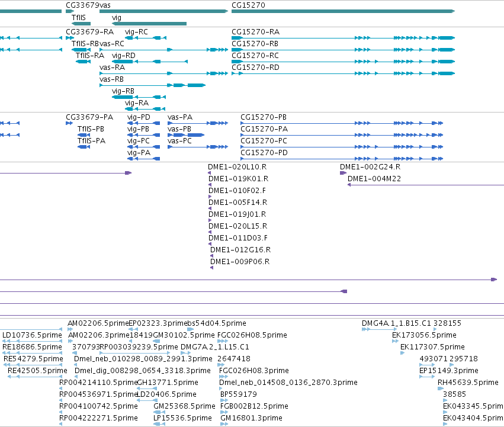This screenshot has height=427, width=504.
Task: Select the TfIIS-PA protein label
Action: pyautogui.click(x=92, y=141)
